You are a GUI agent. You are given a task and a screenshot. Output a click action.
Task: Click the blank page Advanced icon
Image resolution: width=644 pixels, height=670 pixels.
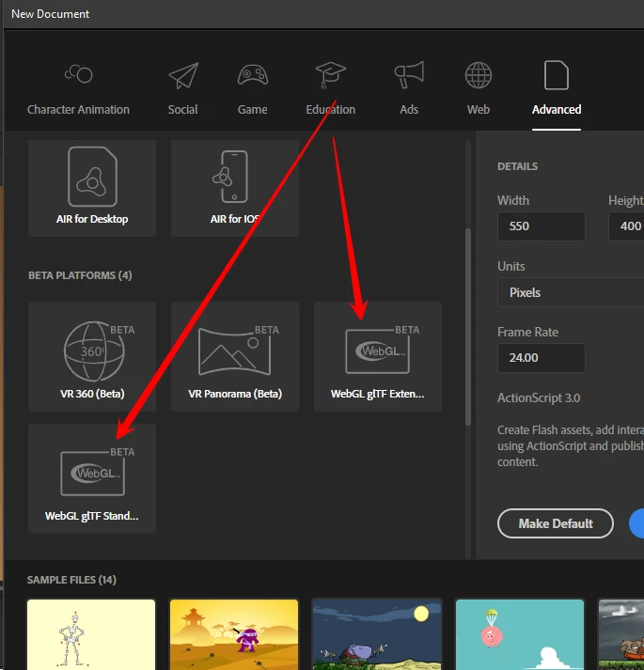pos(557,75)
